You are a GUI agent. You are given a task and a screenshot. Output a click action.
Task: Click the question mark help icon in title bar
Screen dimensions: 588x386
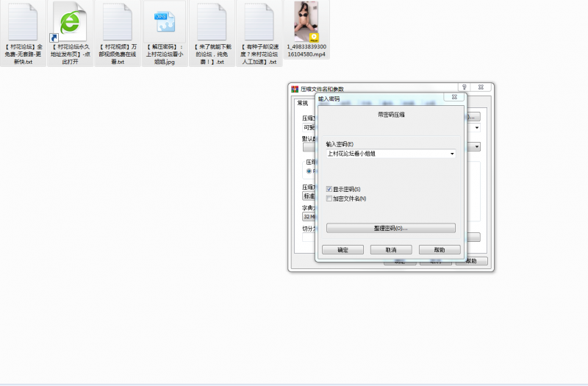click(x=465, y=87)
